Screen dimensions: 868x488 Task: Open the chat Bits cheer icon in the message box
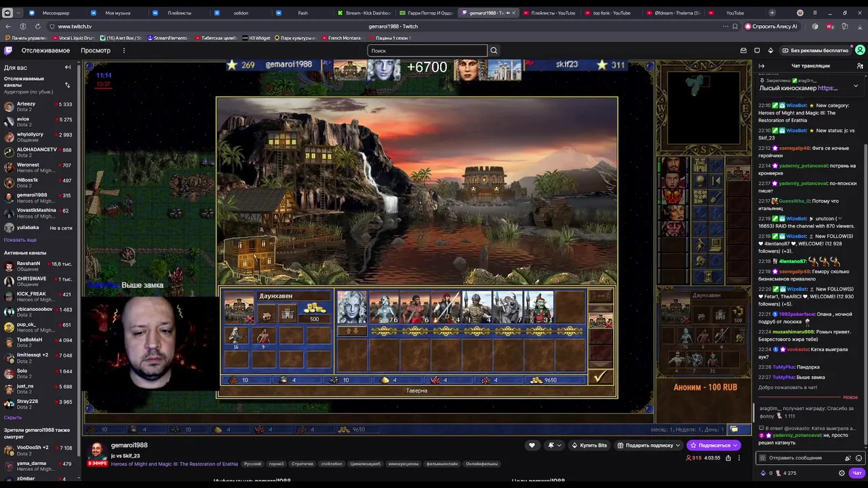848,458
